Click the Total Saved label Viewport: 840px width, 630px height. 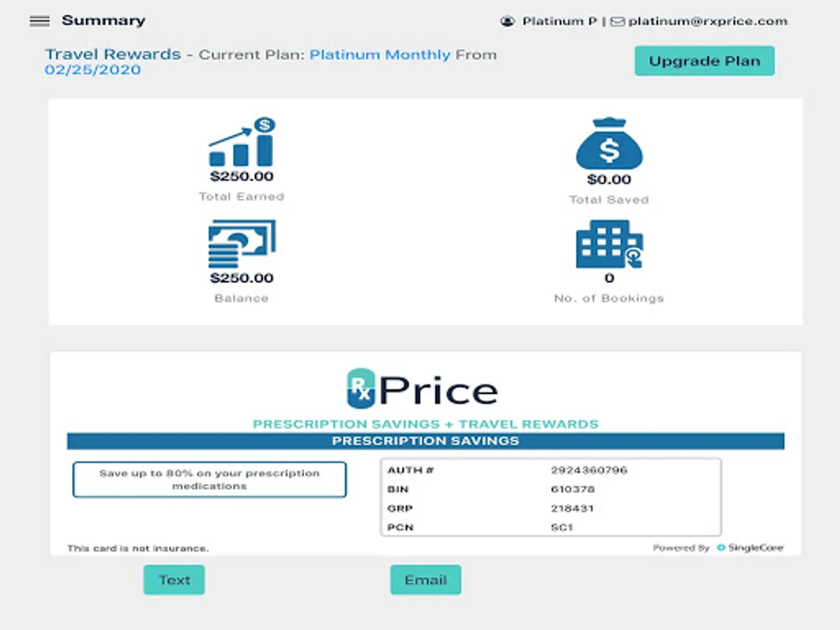tap(609, 199)
